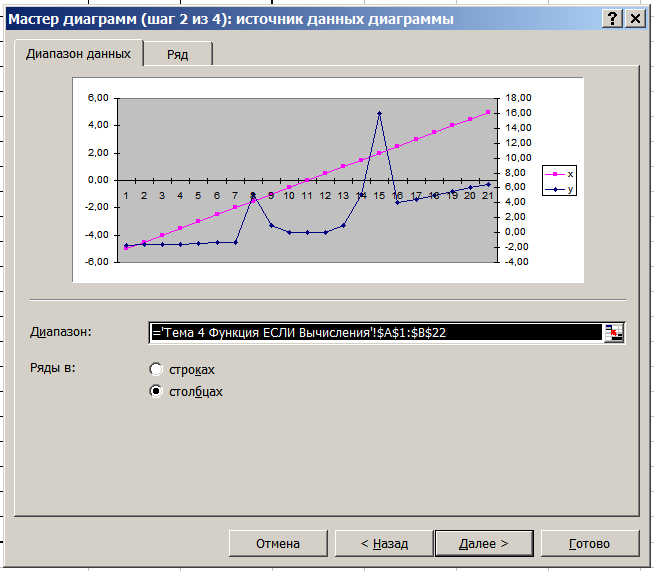Click the 'Диапазон:' label

click(60, 332)
